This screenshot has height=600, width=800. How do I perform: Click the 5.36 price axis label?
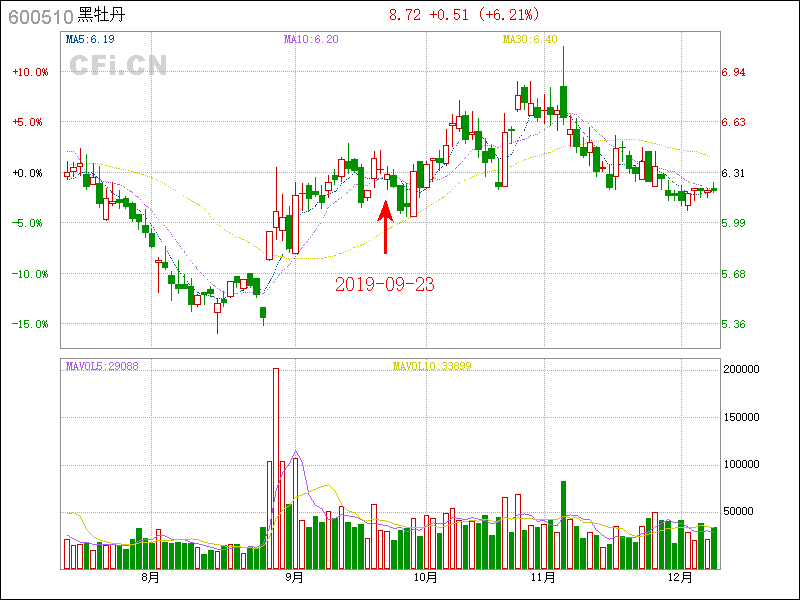tap(734, 324)
